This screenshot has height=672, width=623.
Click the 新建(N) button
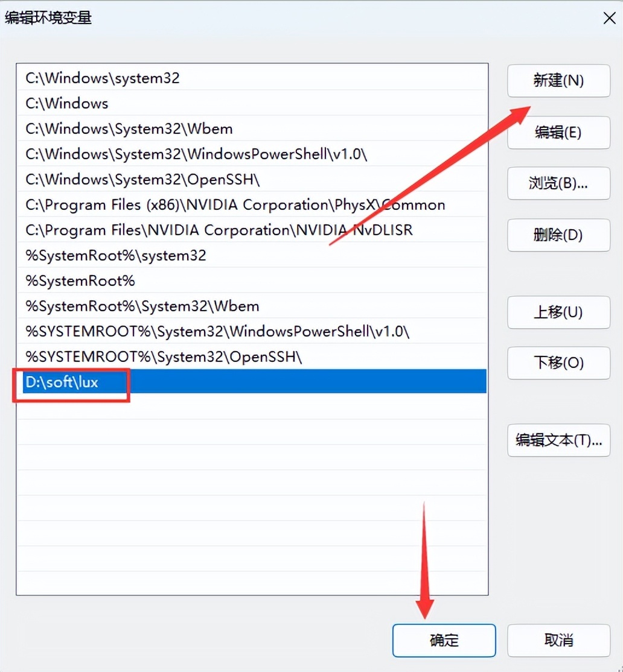pyautogui.click(x=558, y=81)
